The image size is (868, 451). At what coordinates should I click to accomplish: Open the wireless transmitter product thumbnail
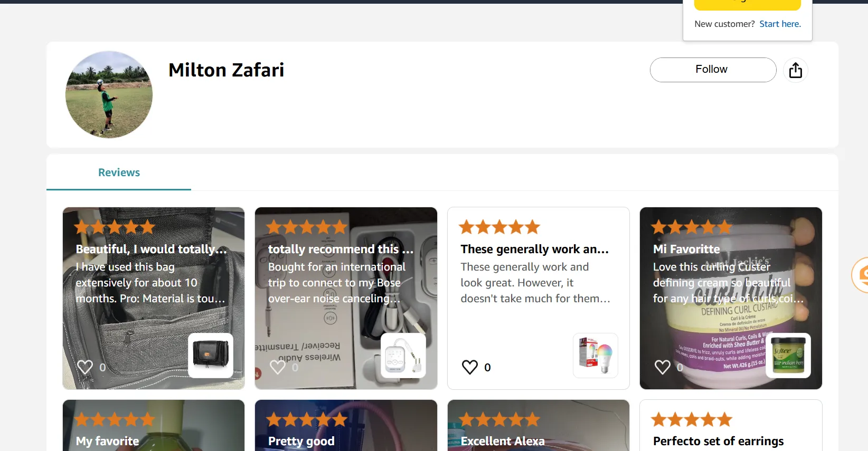pos(403,355)
